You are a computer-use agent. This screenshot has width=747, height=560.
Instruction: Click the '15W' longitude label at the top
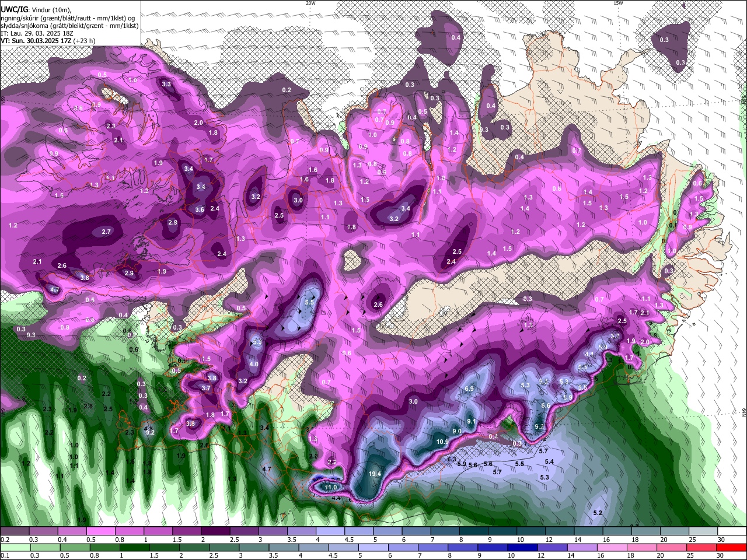point(618,3)
